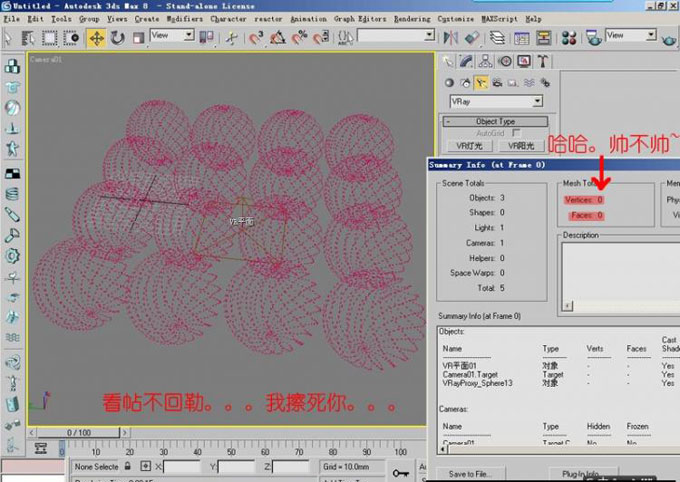Select the Helpers category icon
680x482 pixels.
pyautogui.click(x=513, y=82)
